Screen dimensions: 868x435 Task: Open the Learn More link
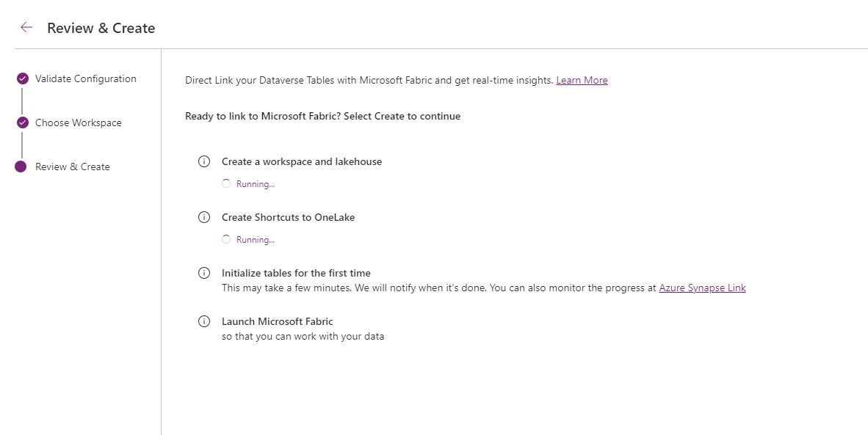pos(582,80)
